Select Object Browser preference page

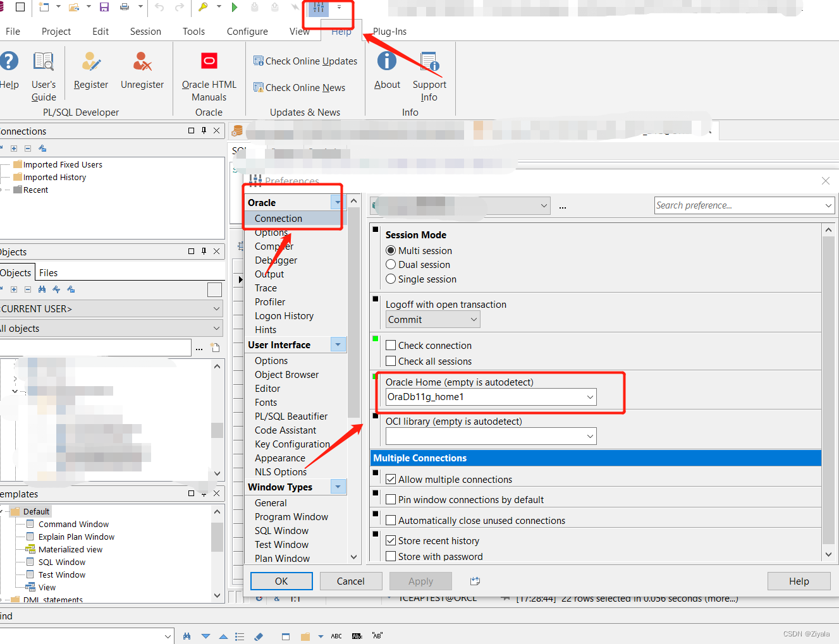(x=286, y=375)
